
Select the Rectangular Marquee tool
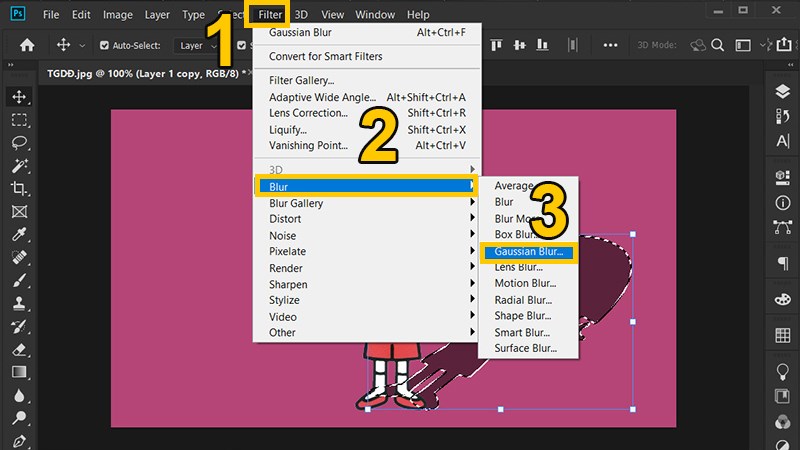pos(18,119)
